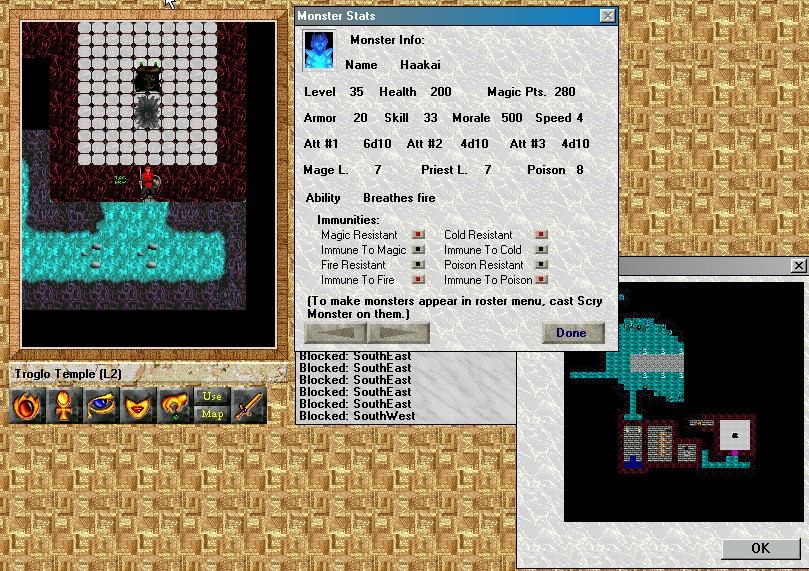Toggle Immune To Magic indicator

[418, 250]
